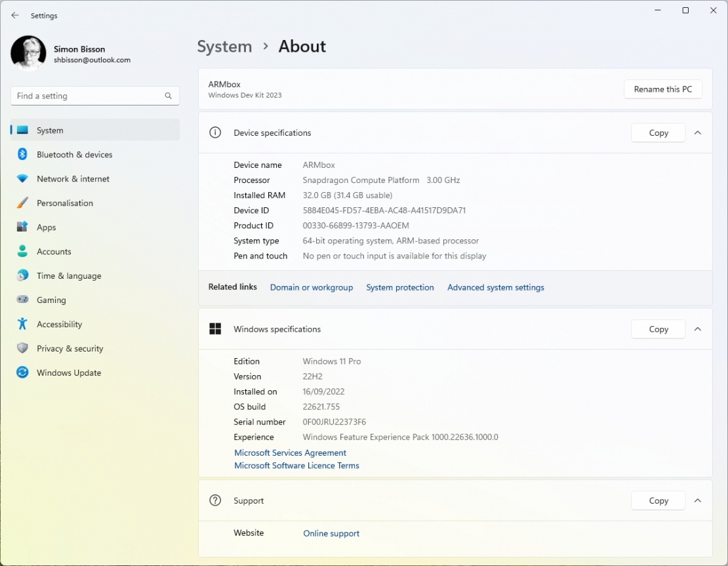The image size is (728, 566).
Task: Go to the Apps section
Action: tap(46, 227)
